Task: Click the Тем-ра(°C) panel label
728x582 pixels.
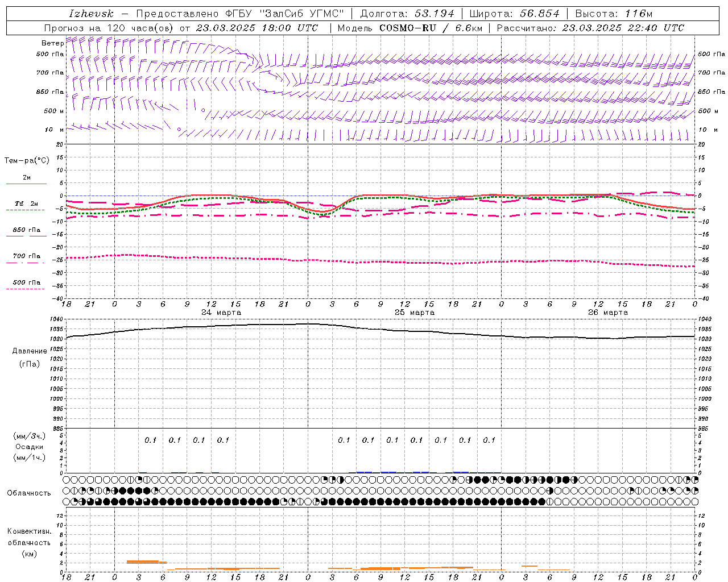Action: [27, 161]
